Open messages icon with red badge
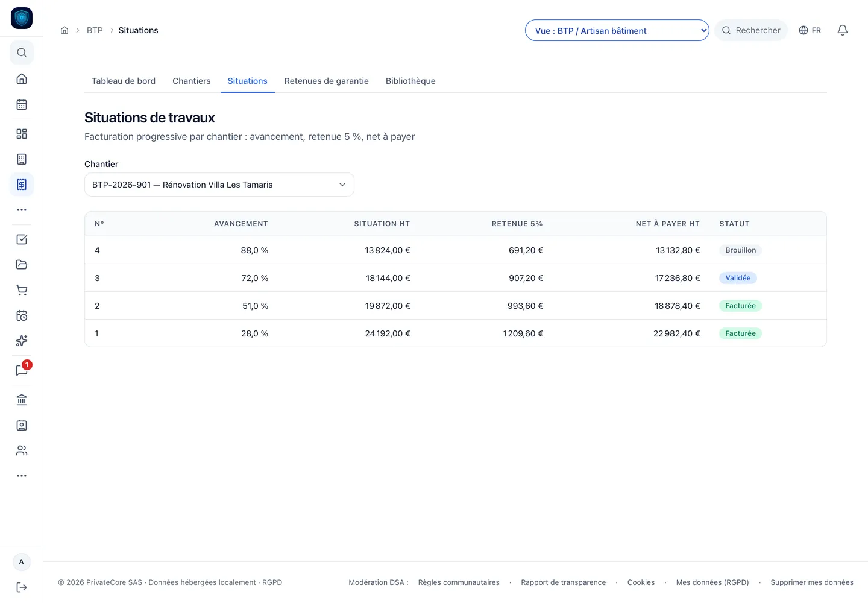This screenshot has height=603, width=868. 22,370
